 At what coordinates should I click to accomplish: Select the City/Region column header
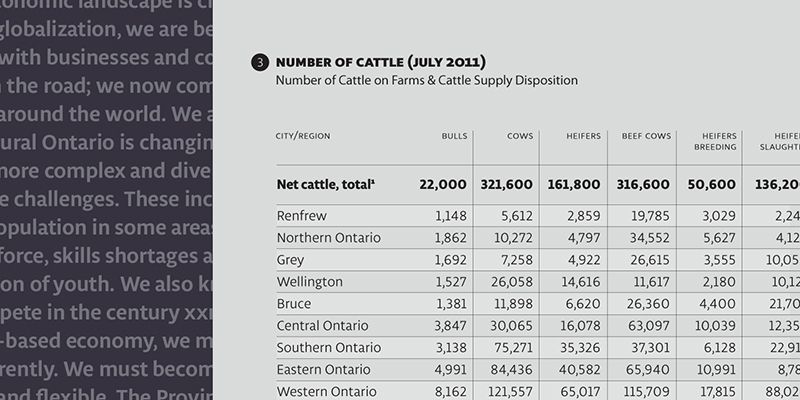pyautogui.click(x=303, y=136)
